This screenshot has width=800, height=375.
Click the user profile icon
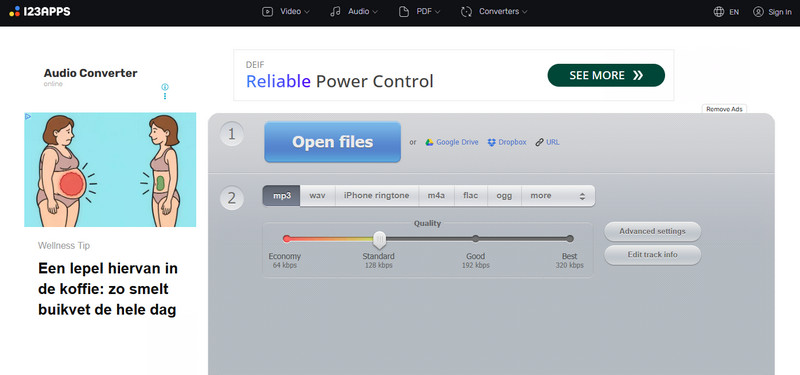click(758, 12)
